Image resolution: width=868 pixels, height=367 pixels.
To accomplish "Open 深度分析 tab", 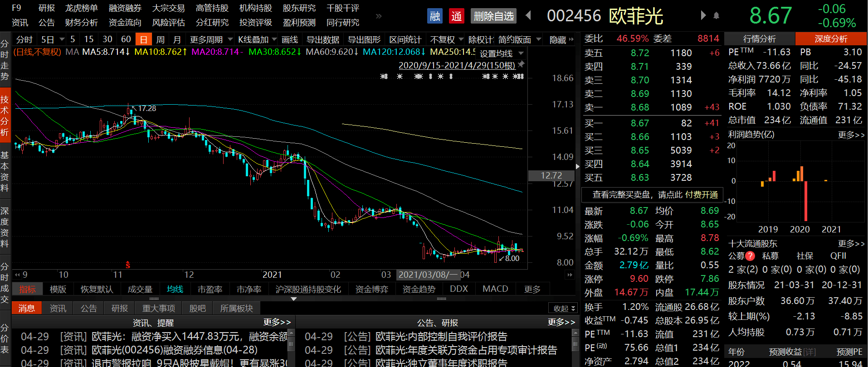I will click(831, 39).
